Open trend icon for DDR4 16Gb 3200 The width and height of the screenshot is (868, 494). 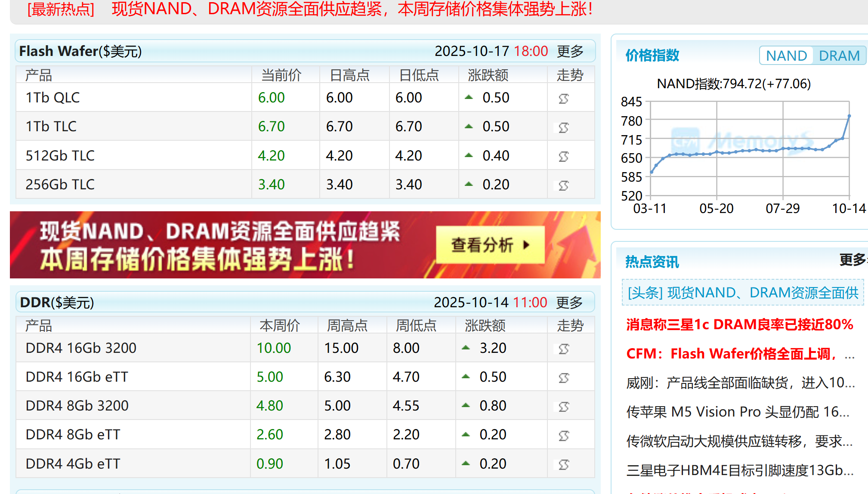[563, 349]
